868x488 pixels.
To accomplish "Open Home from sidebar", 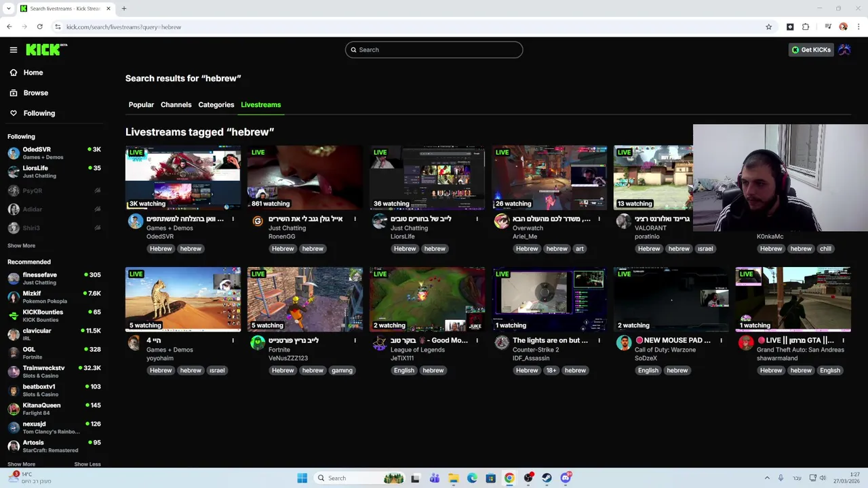I will [33, 73].
